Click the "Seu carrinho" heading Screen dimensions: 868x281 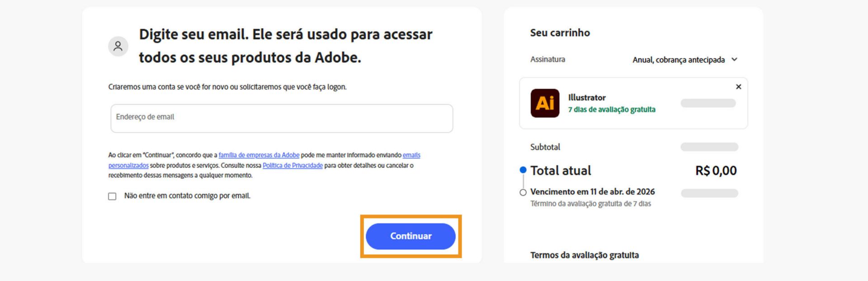[560, 33]
